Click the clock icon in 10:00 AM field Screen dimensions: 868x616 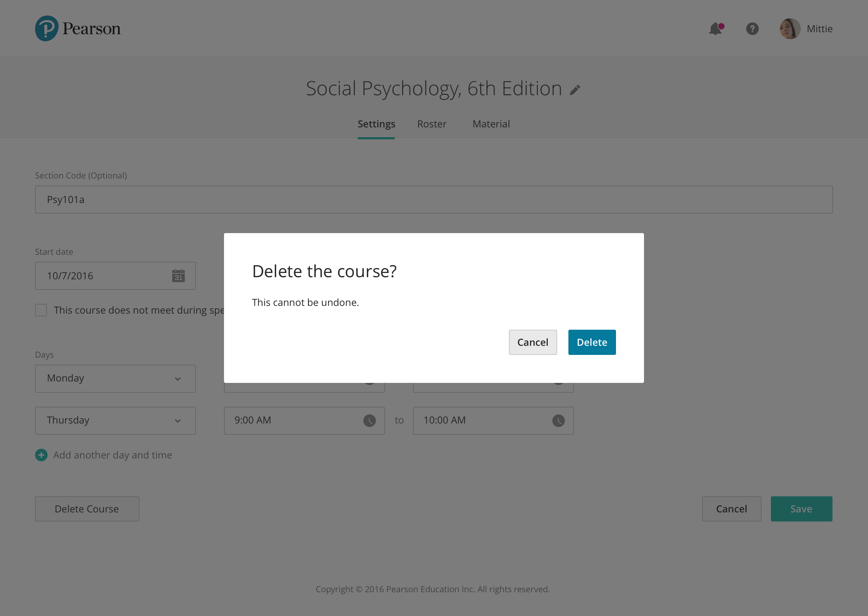tap(558, 420)
